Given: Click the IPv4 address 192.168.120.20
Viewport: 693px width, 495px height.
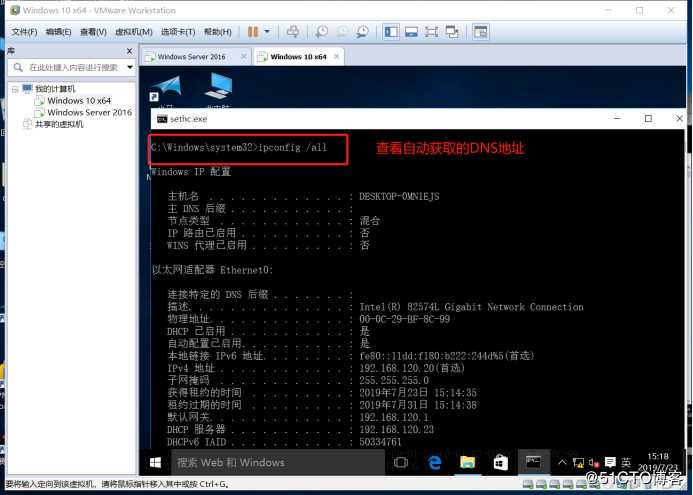Looking at the screenshot, I should [x=397, y=368].
